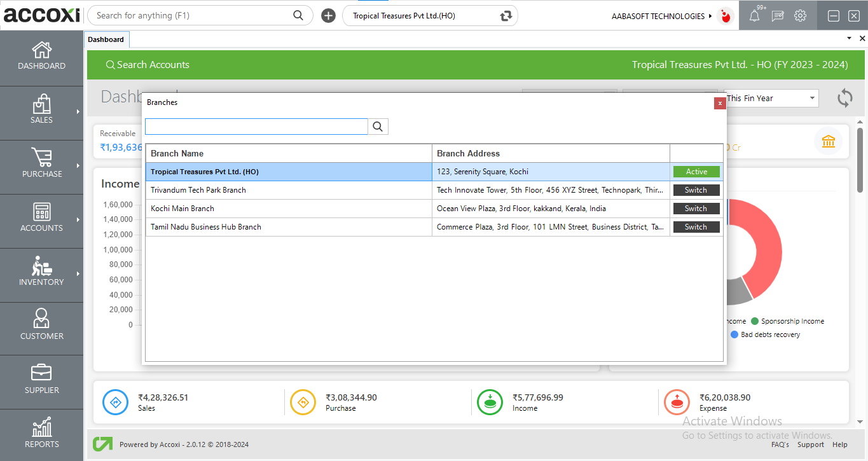This screenshot has width=868, height=461.
Task: Click the refresh dashboard icon
Action: coord(844,98)
